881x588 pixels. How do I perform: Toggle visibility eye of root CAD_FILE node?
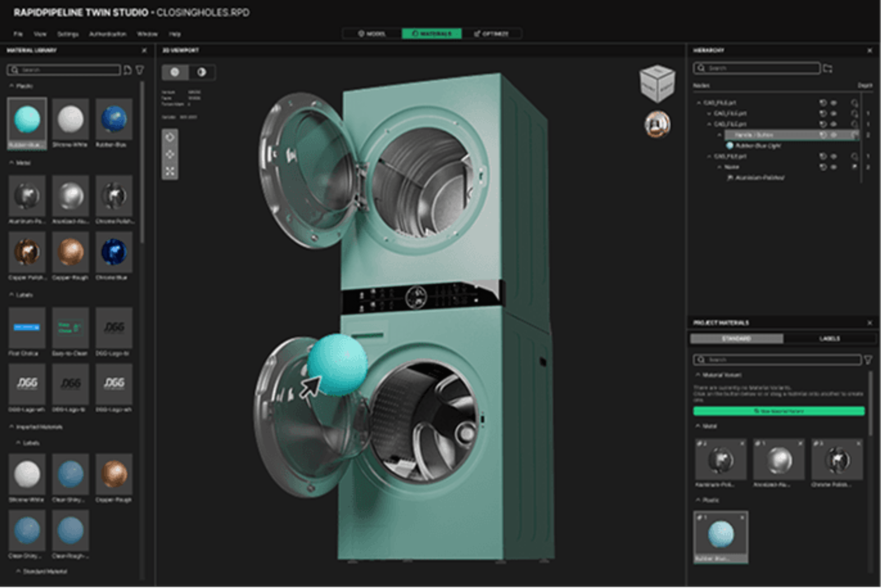click(x=834, y=102)
